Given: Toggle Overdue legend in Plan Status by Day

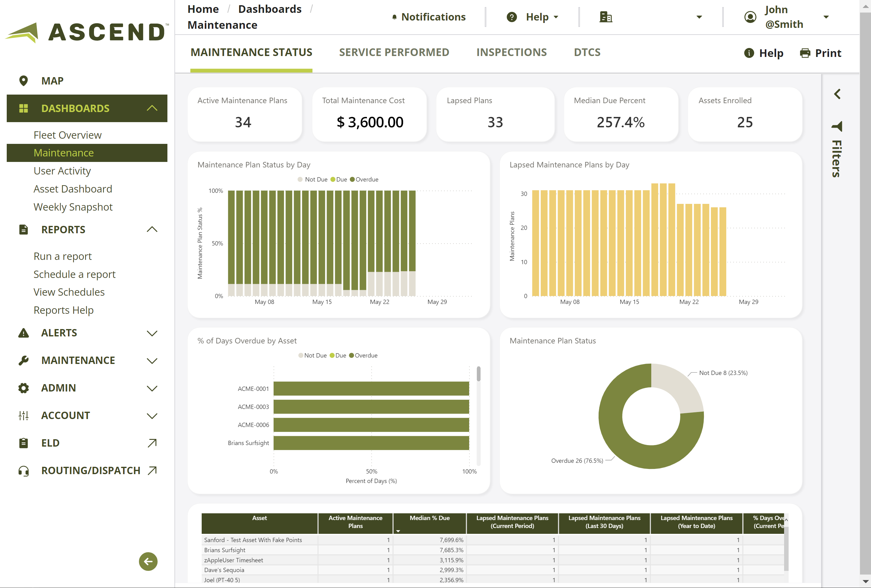Looking at the screenshot, I should (364, 179).
